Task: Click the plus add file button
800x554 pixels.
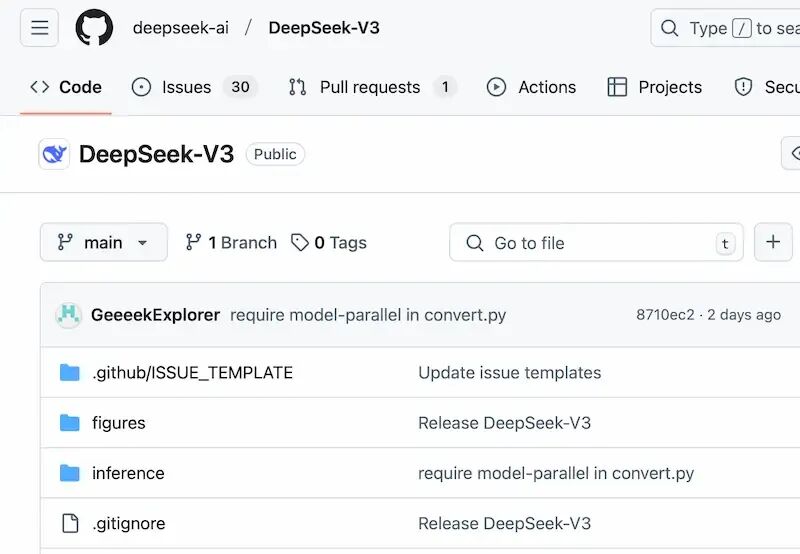Action: point(773,242)
